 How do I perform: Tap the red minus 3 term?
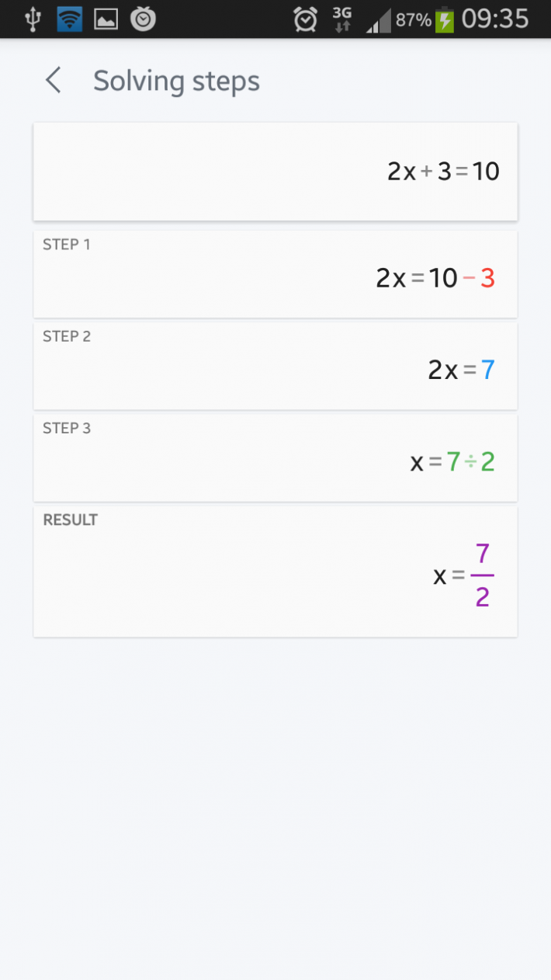[479, 278]
